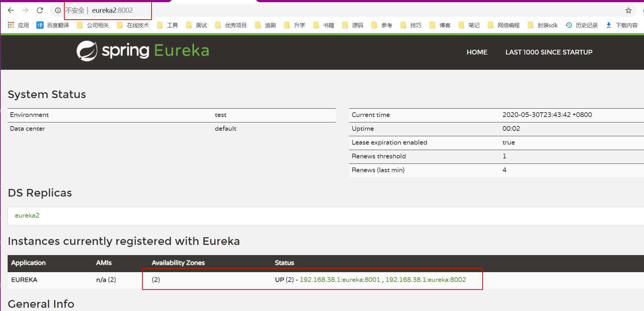Image resolution: width=644 pixels, height=311 pixels.
Task: Open the 面试 bookmark folder
Action: click(x=197, y=25)
